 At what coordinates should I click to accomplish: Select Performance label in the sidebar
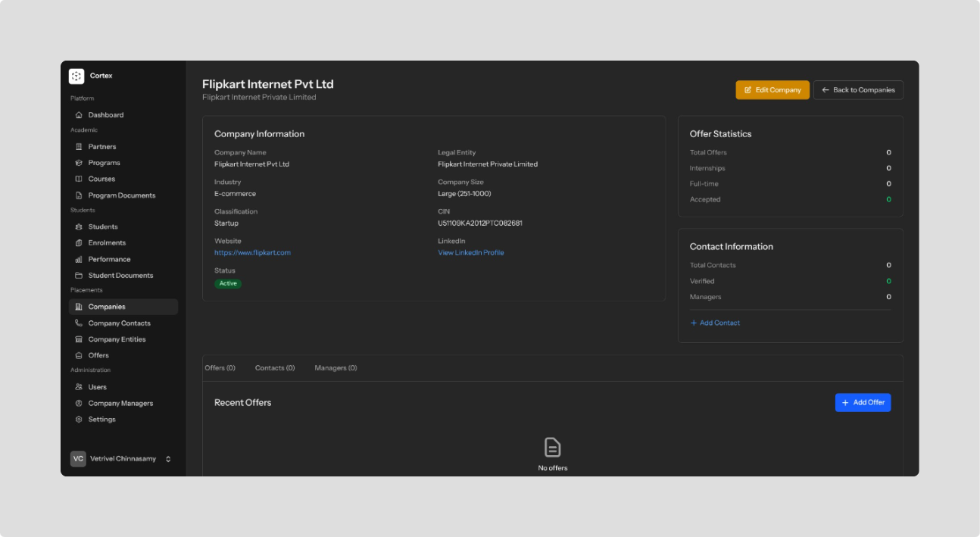coord(110,259)
